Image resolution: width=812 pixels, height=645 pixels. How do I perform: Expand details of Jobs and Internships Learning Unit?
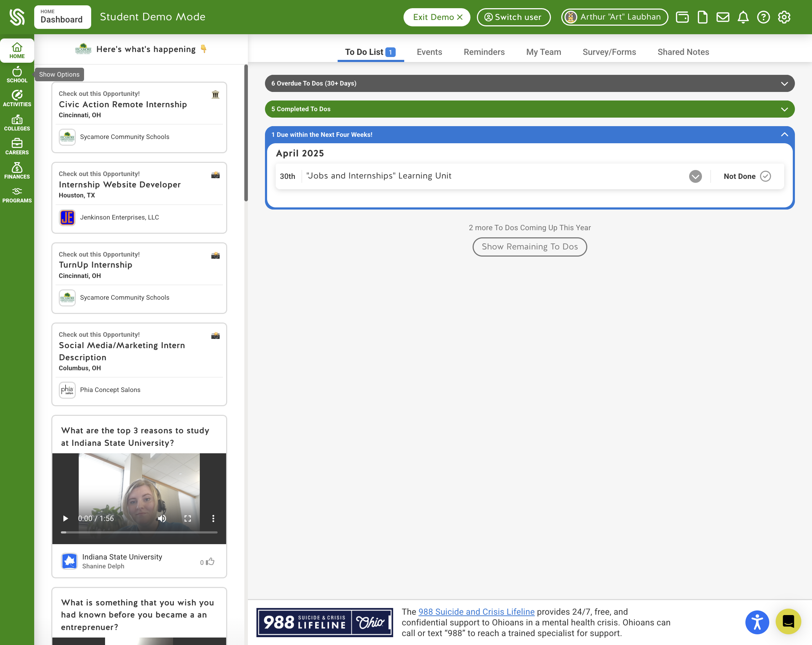695,176
